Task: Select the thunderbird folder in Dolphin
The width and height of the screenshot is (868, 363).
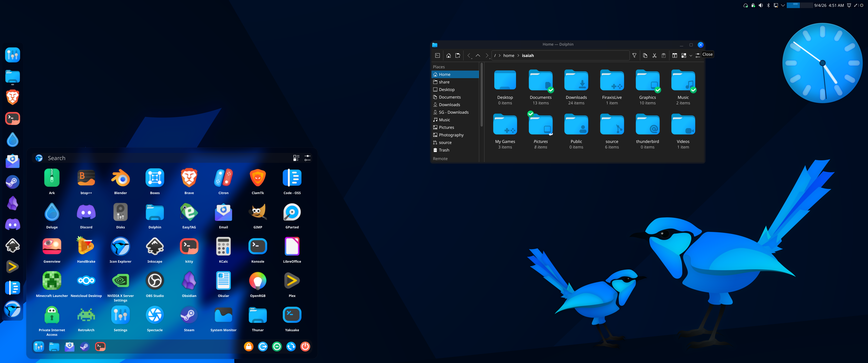Action: point(647,131)
